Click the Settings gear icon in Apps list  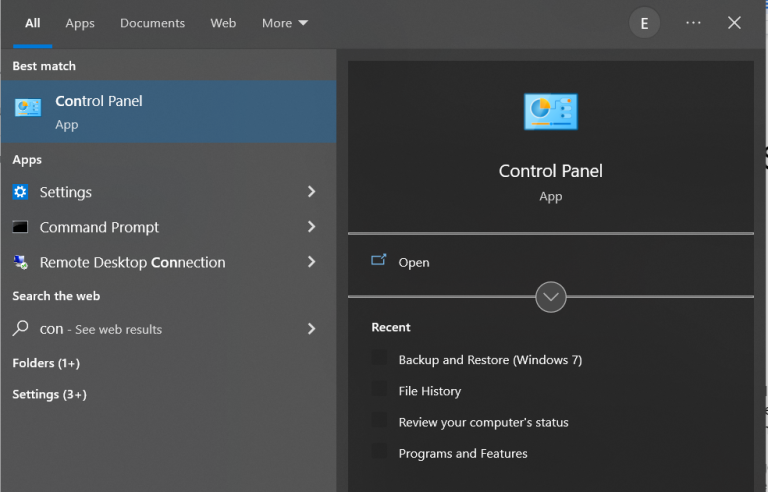click(x=20, y=192)
